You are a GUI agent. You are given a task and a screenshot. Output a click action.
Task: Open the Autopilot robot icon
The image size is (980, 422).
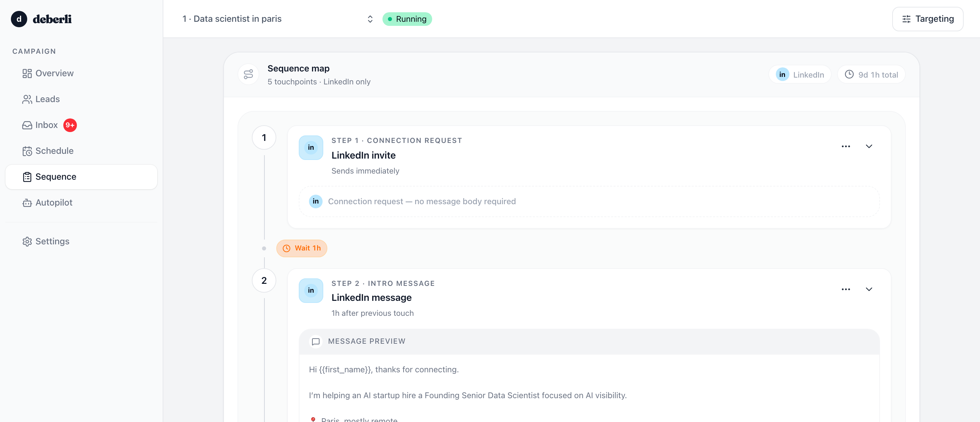coord(27,203)
